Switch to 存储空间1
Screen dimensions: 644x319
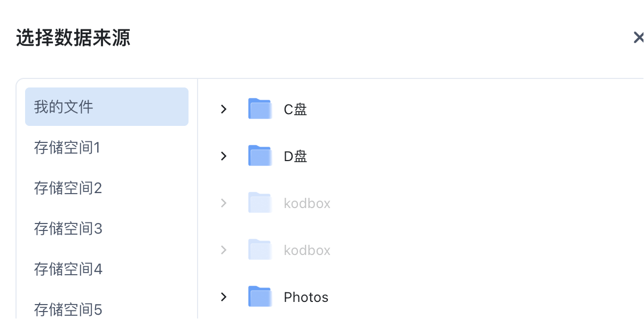107,147
